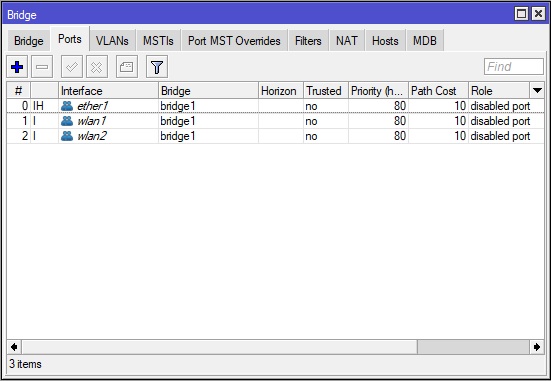Screen dimensions: 551x381
Task: Click priority 80 in wlan2 row
Action: tap(400, 136)
